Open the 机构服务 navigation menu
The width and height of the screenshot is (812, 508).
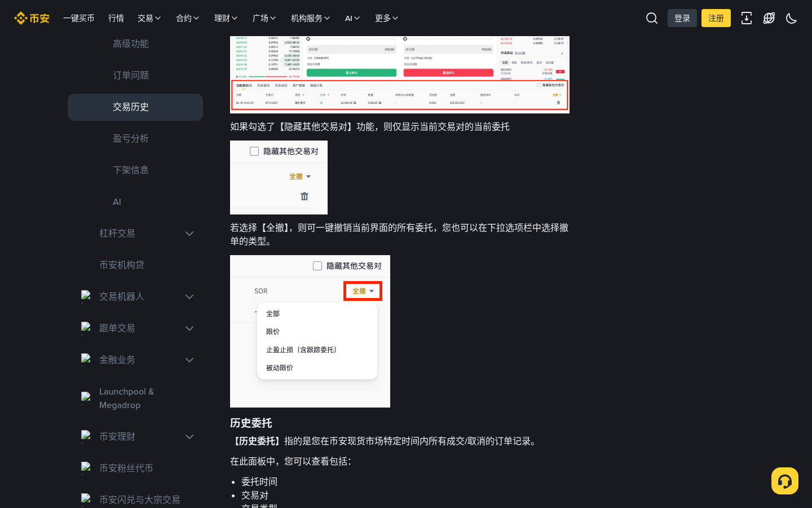[311, 18]
